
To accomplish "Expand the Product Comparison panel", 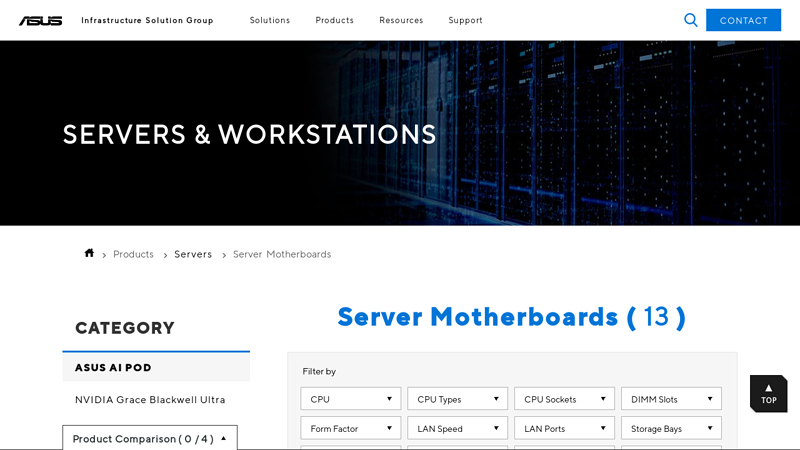I will pyautogui.click(x=150, y=438).
